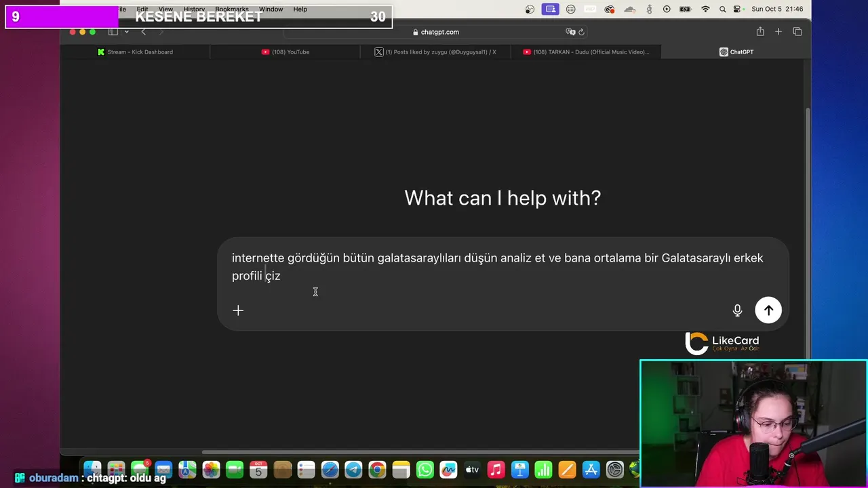This screenshot has width=868, height=488.
Task: Open App Store from the dock
Action: coord(591,469)
